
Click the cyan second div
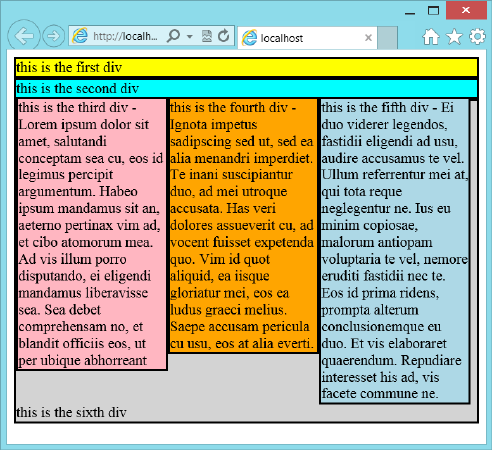(246, 88)
